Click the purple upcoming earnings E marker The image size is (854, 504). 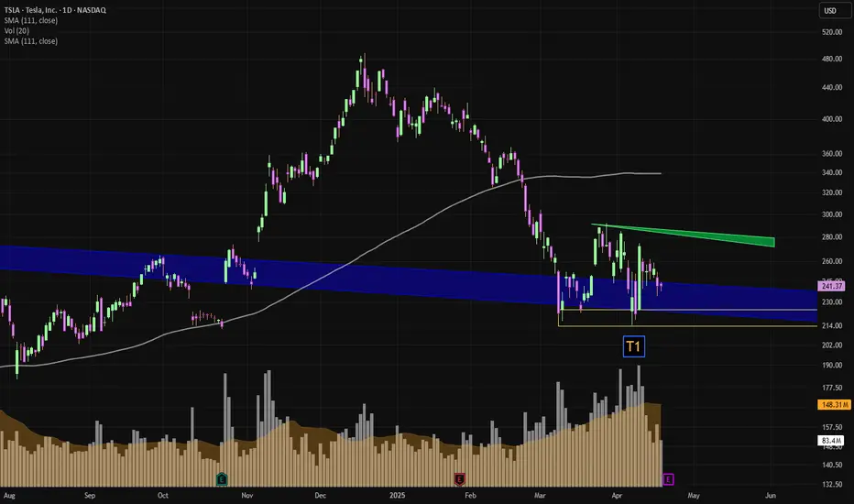[x=668, y=479]
